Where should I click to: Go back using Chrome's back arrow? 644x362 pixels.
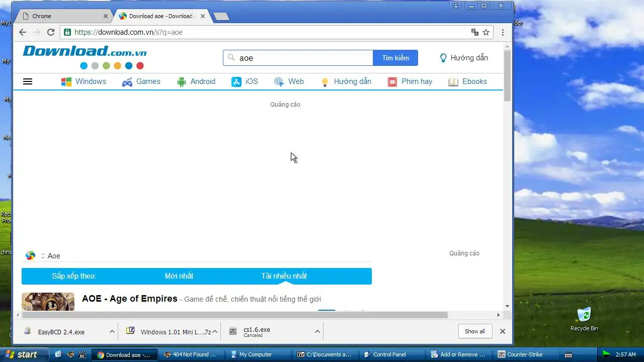22,32
